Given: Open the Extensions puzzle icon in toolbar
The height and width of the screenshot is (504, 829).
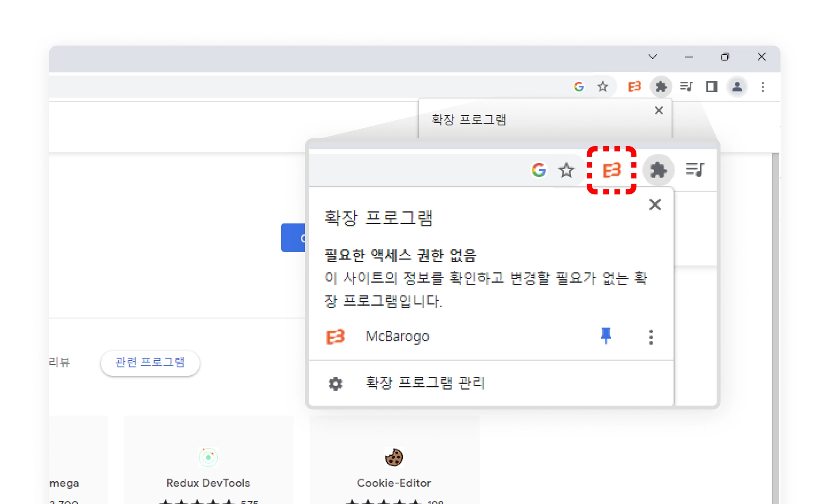Looking at the screenshot, I should (661, 87).
